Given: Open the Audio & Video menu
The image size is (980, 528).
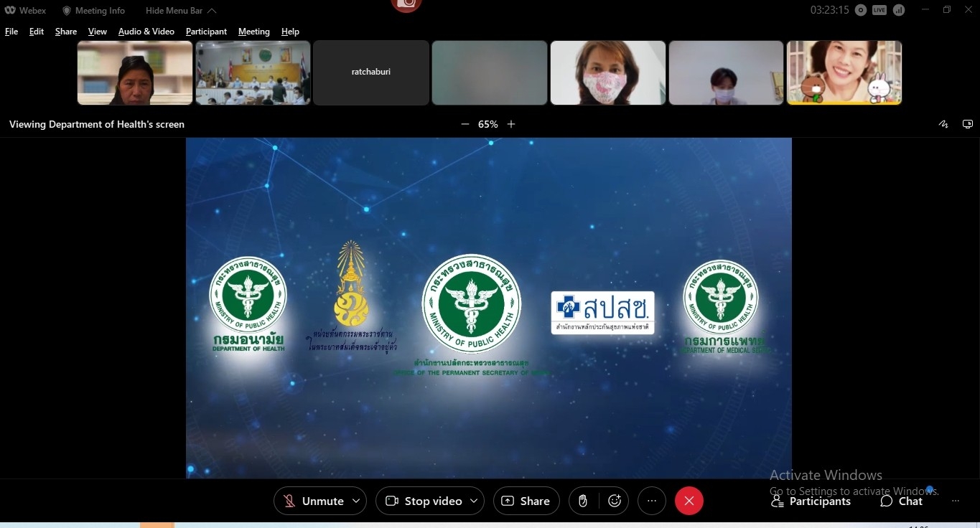Looking at the screenshot, I should pyautogui.click(x=146, y=32).
